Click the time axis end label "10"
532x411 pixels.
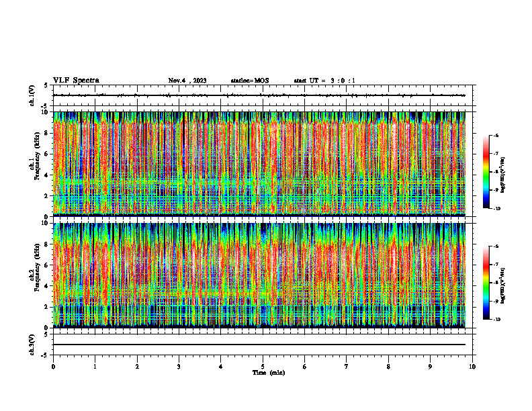pos(472,367)
